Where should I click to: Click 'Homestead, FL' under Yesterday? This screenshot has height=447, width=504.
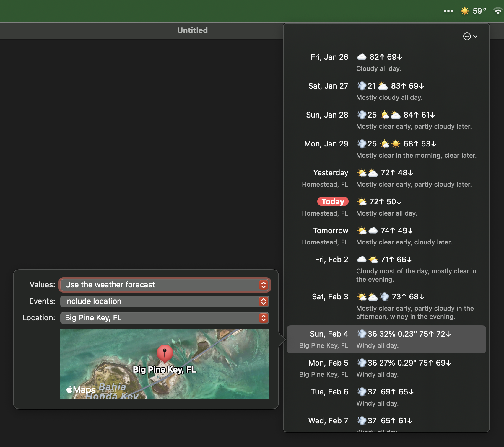point(325,184)
